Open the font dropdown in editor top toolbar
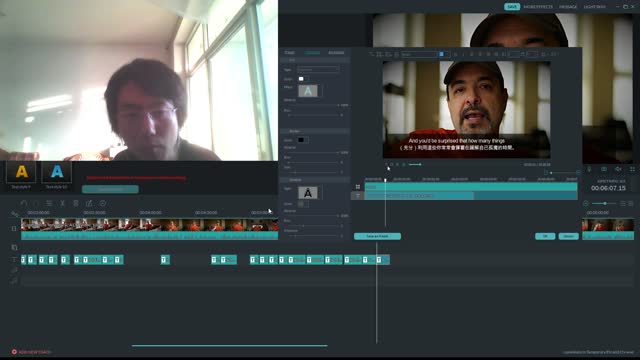Image resolution: width=640 pixels, height=360 pixels. (x=419, y=54)
